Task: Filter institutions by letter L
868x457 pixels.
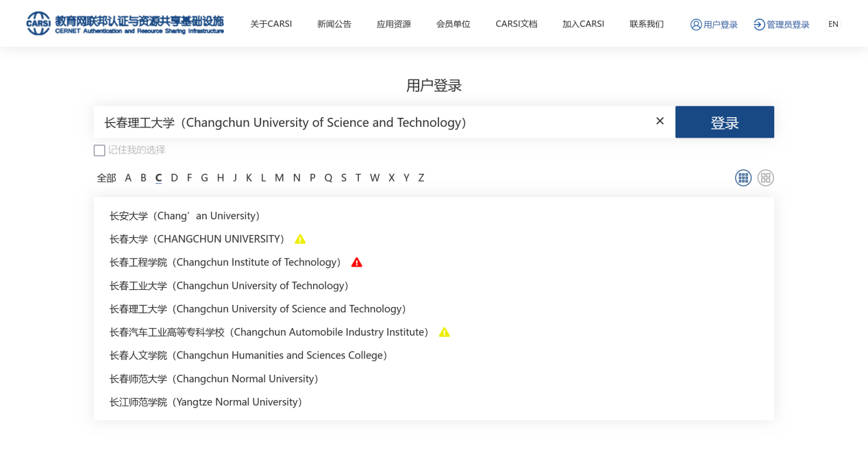Action: pos(263,178)
